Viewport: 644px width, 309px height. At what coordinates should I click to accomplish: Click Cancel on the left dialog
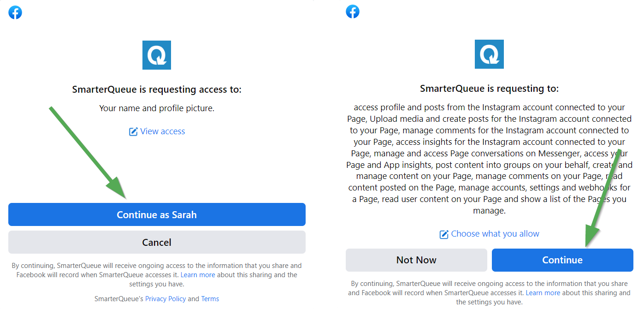(157, 242)
